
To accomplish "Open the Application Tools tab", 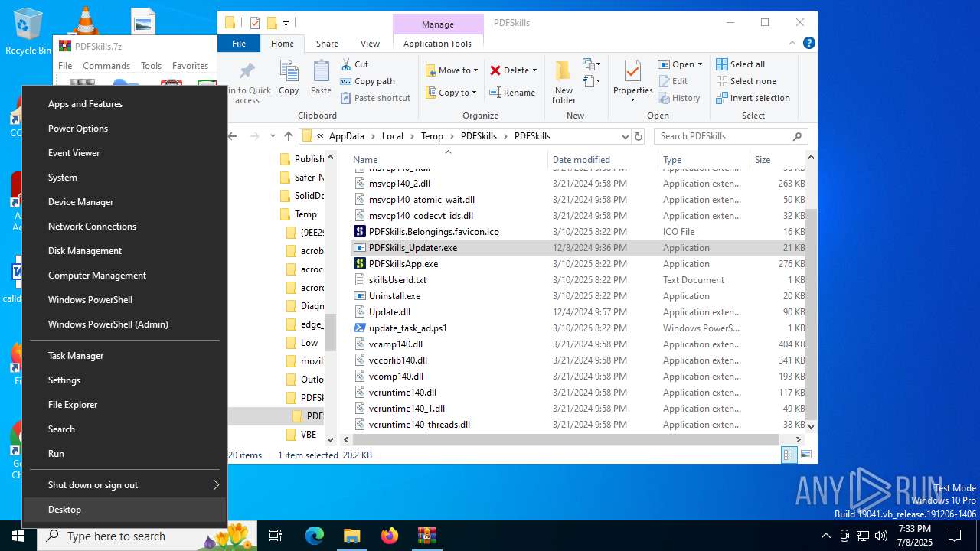I will pos(437,44).
